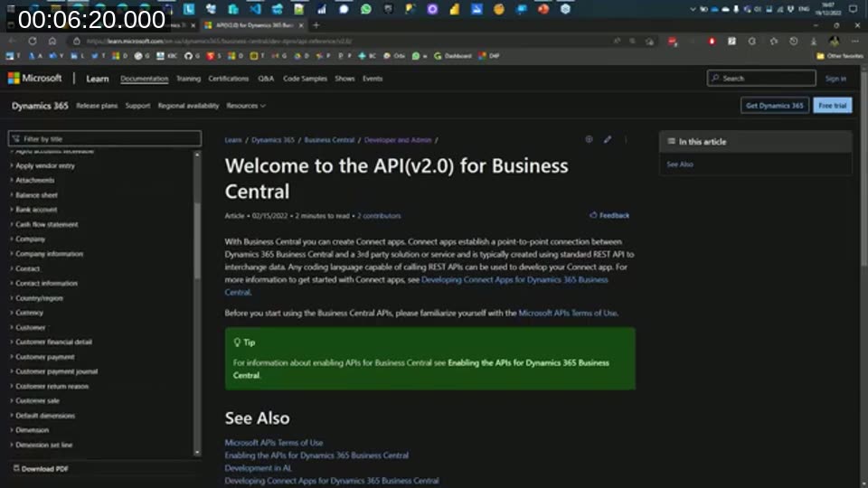Open Documentation nav item
868x488 pixels.
[x=144, y=79]
